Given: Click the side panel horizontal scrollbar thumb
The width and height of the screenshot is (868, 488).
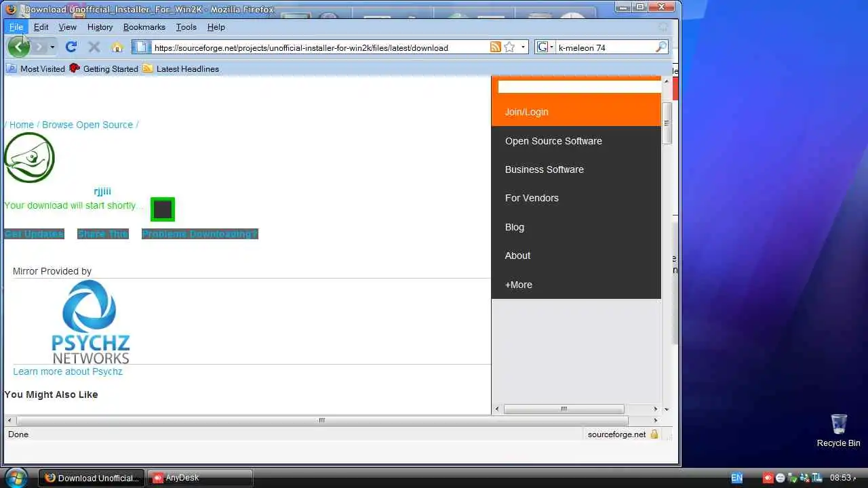Looking at the screenshot, I should point(564,409).
